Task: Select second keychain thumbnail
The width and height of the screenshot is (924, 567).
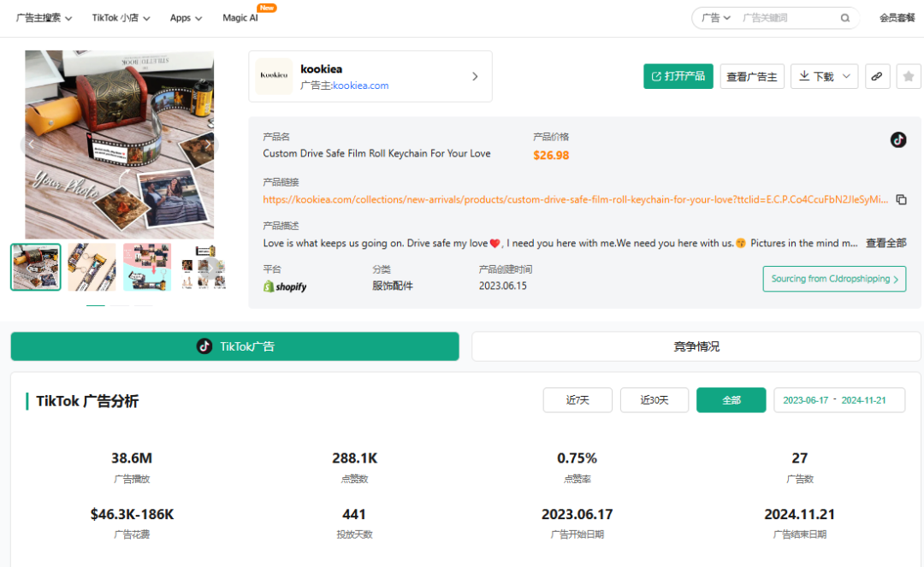Action: coord(92,267)
